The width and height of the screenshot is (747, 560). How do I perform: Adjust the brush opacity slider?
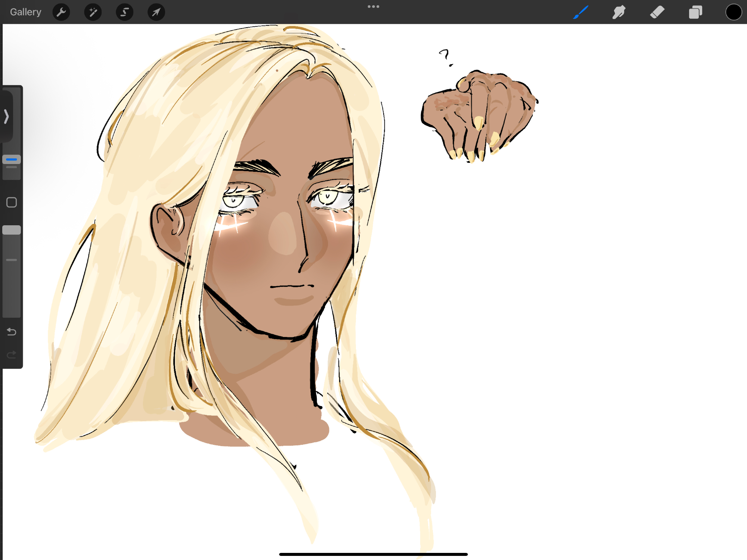tap(12, 230)
